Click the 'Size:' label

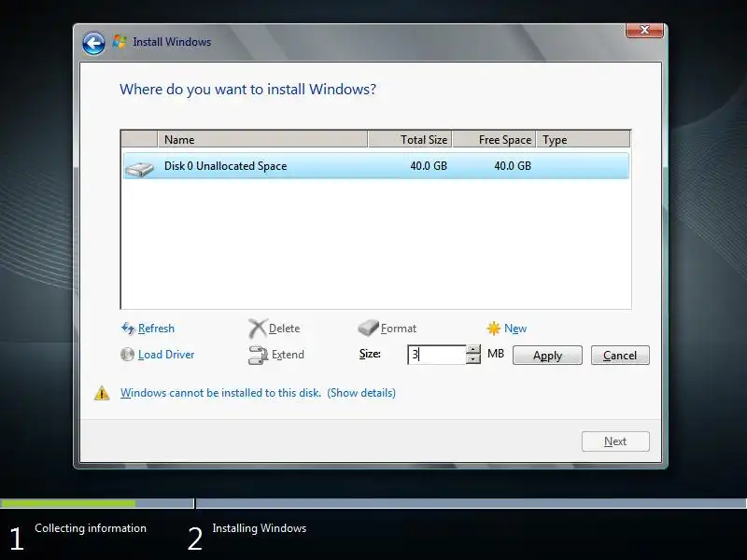(x=370, y=354)
